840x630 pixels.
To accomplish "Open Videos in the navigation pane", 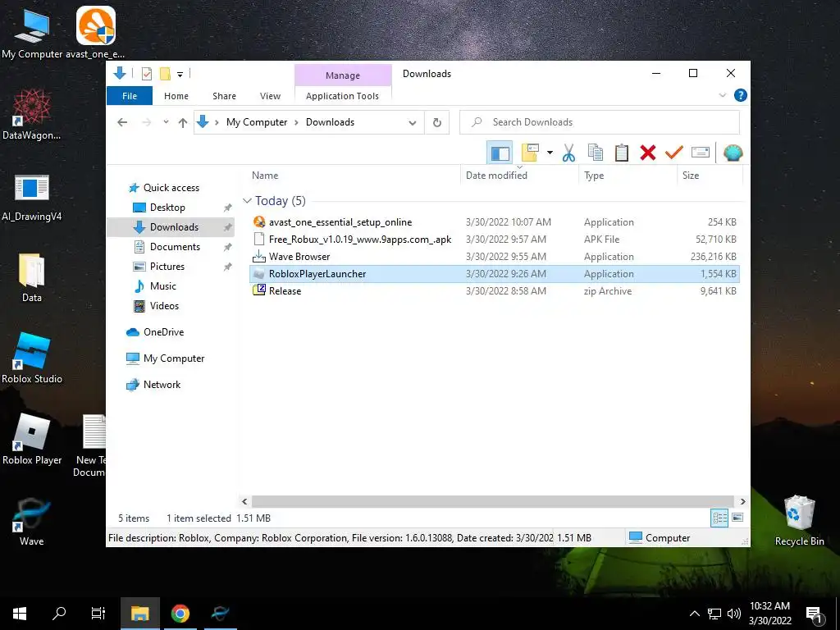I will tap(164, 306).
